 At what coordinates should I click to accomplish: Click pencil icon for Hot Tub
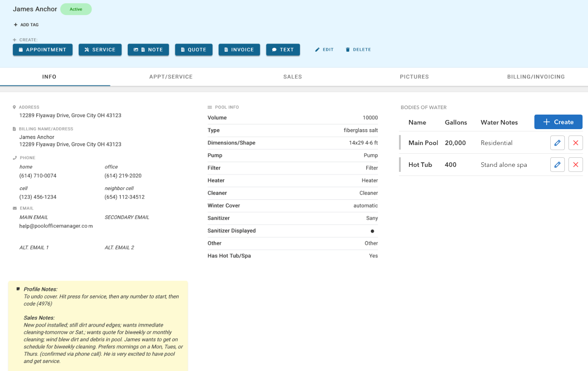point(557,165)
